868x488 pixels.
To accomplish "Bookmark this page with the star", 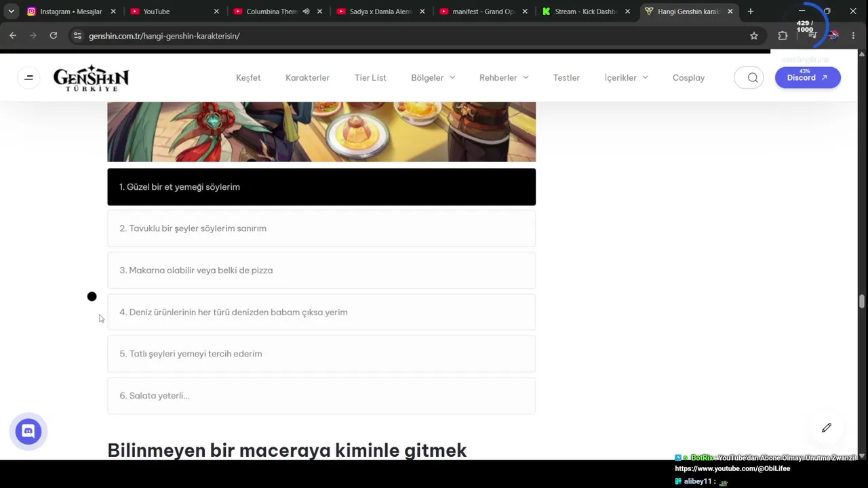I will pyautogui.click(x=754, y=36).
